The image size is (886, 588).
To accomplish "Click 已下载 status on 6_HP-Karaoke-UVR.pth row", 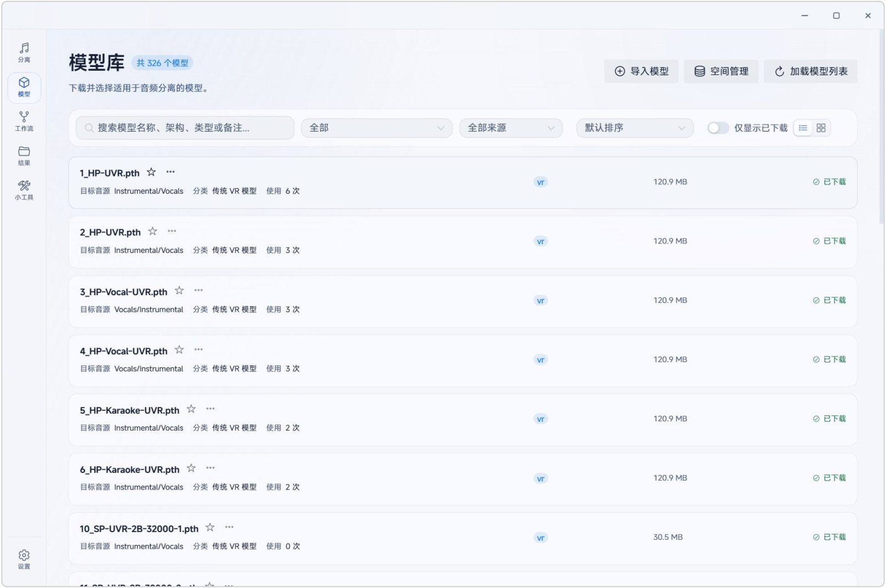I will tap(829, 478).
